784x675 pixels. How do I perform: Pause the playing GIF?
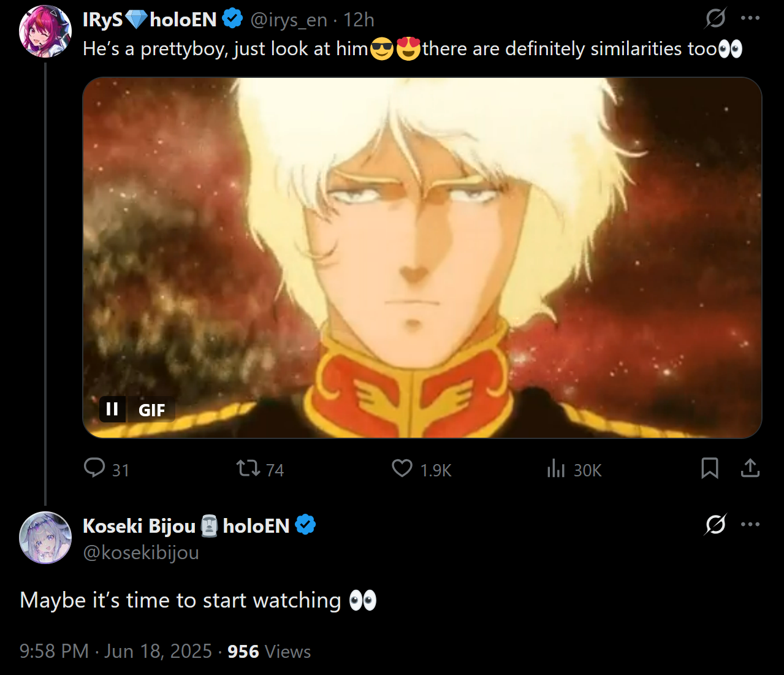pyautogui.click(x=112, y=409)
